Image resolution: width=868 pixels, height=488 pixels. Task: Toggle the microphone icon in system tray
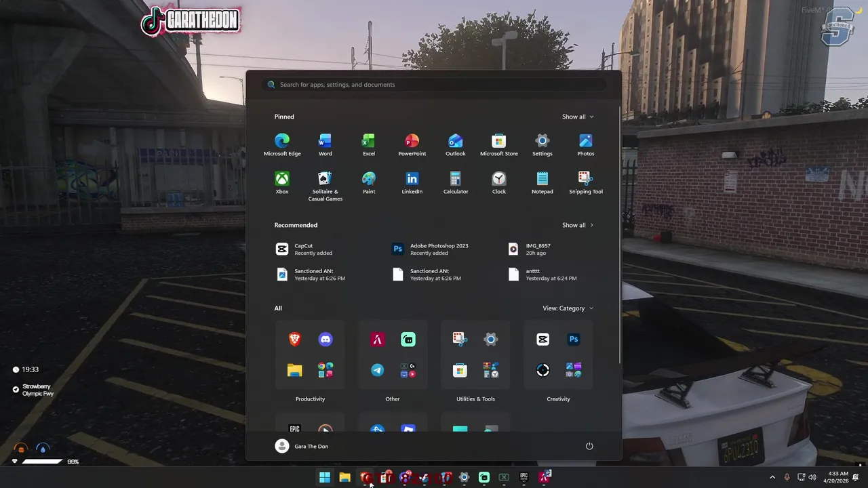tap(787, 477)
